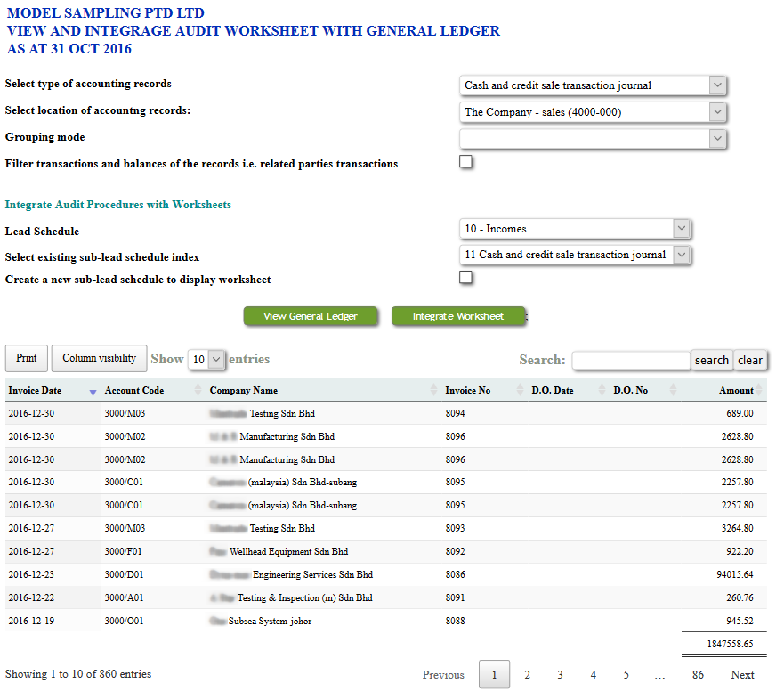Go to page 2 of results
Viewport: 784px width, 699px height.
527,675
